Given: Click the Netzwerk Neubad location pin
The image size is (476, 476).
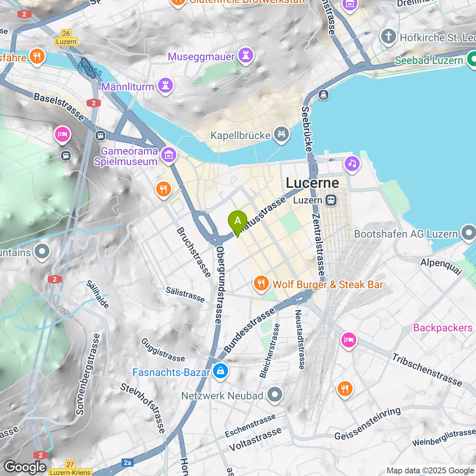Looking at the screenshot, I should click(x=275, y=395).
